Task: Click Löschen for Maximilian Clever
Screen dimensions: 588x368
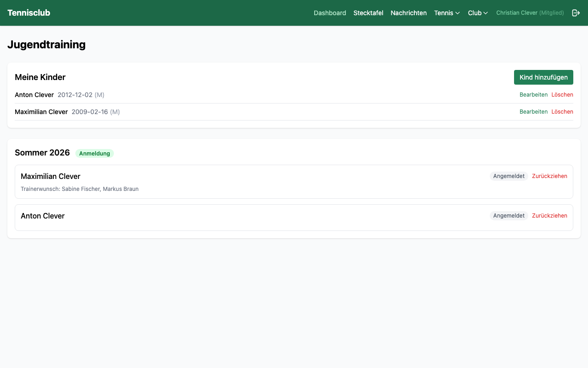Action: (x=562, y=112)
